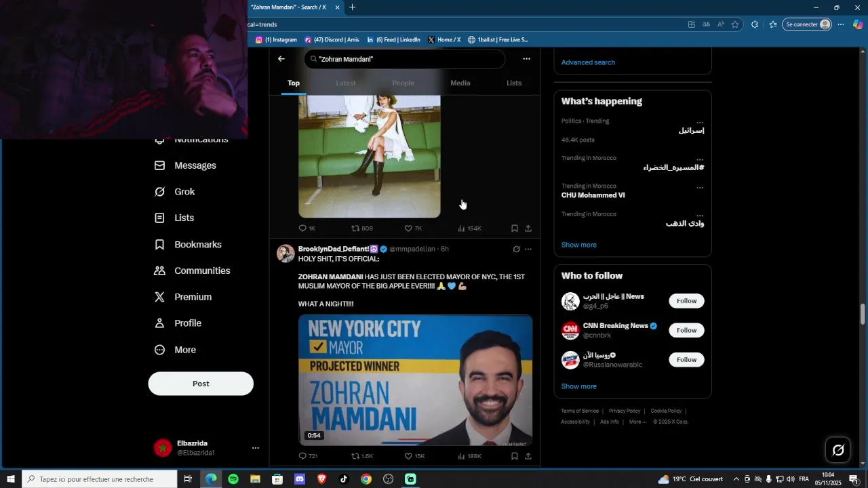Image resolution: width=868 pixels, height=488 pixels.
Task: Click Grok explain icon on BrooklynDad post
Action: (516, 249)
